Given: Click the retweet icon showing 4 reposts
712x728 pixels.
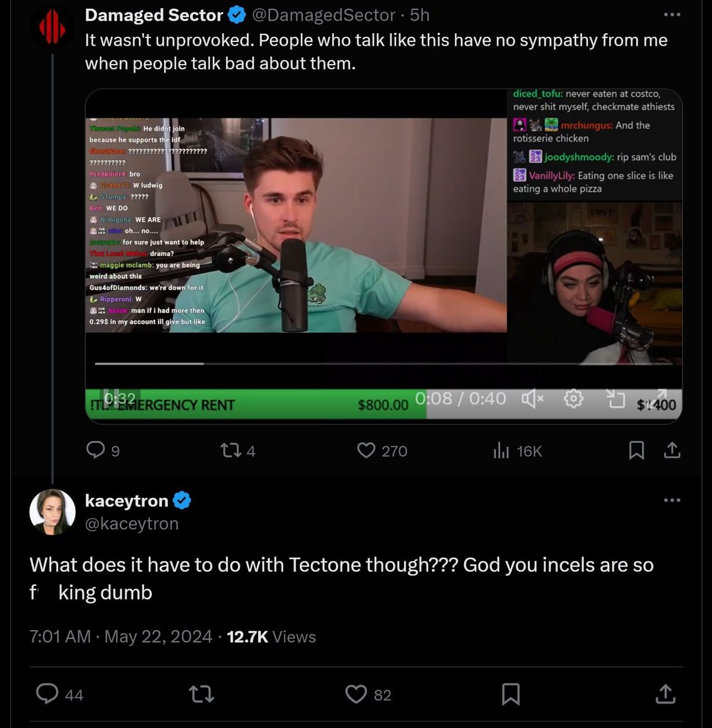Looking at the screenshot, I should (x=231, y=451).
